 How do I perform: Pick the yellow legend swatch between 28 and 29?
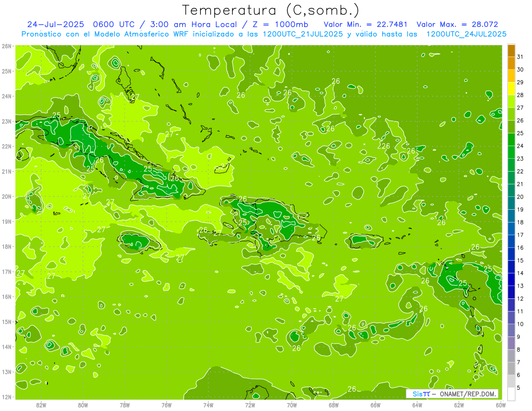click(511, 89)
